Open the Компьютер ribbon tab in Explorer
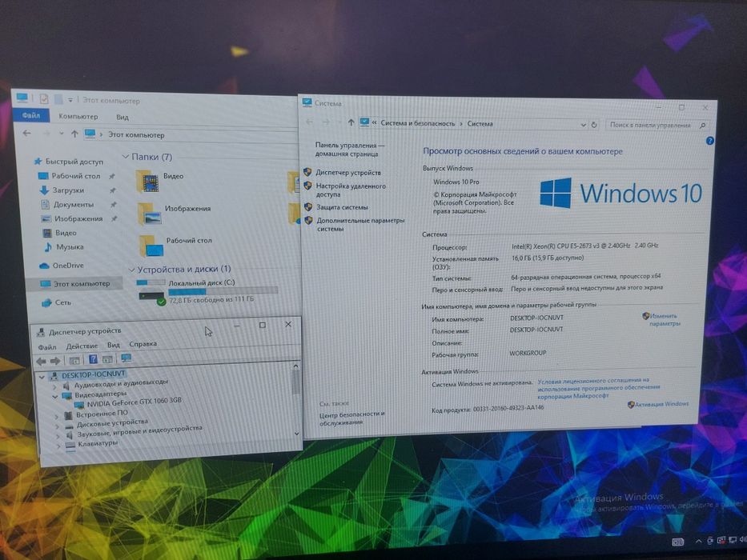This screenshot has width=747, height=560. click(78, 116)
